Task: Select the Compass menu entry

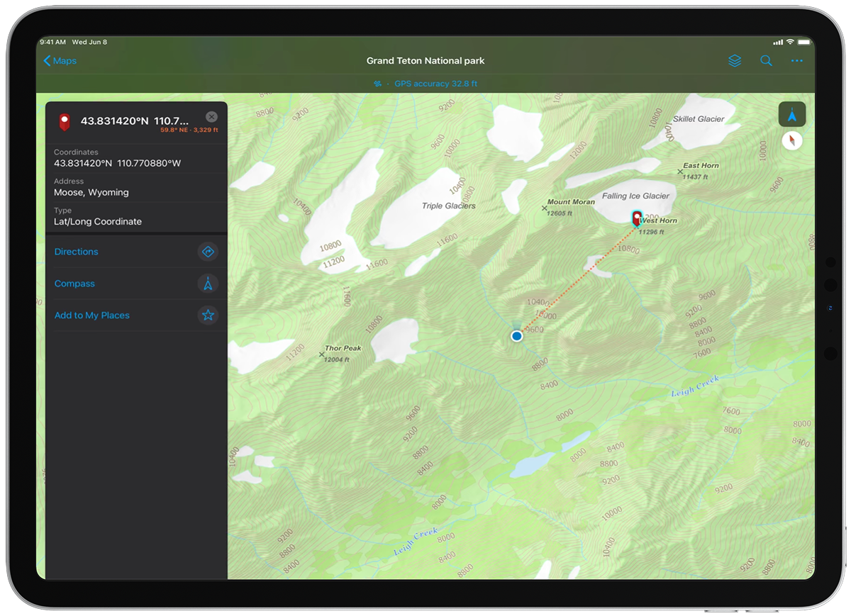Action: point(74,284)
